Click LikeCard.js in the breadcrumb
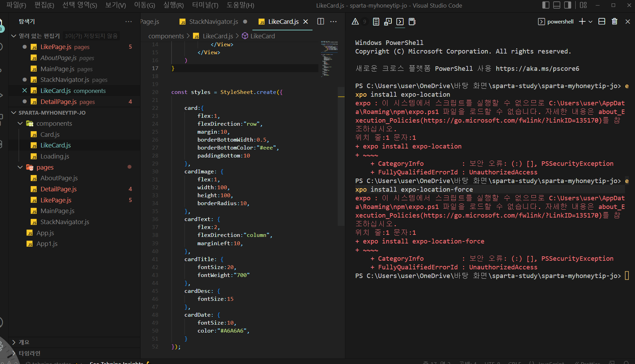The image size is (635, 364). [218, 36]
